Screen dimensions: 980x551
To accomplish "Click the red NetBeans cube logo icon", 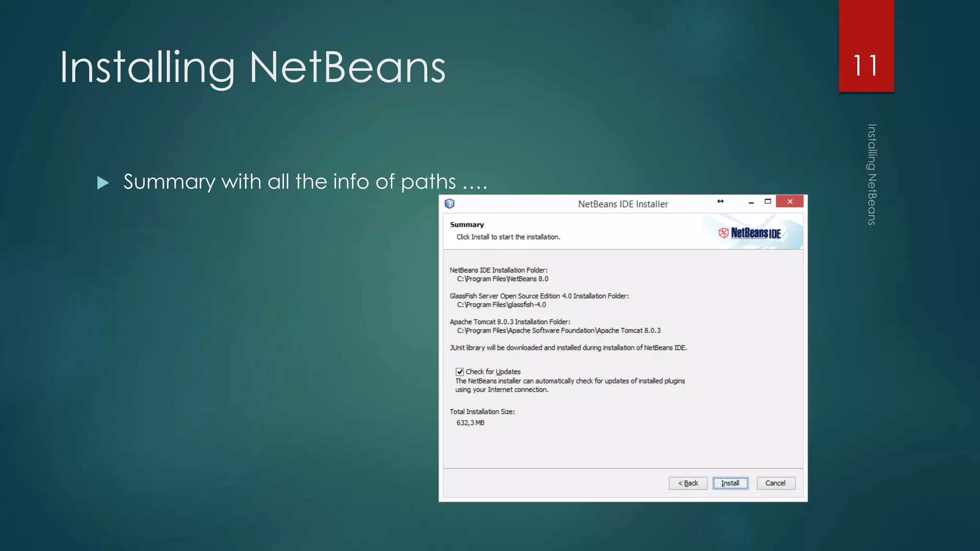I will point(723,233).
